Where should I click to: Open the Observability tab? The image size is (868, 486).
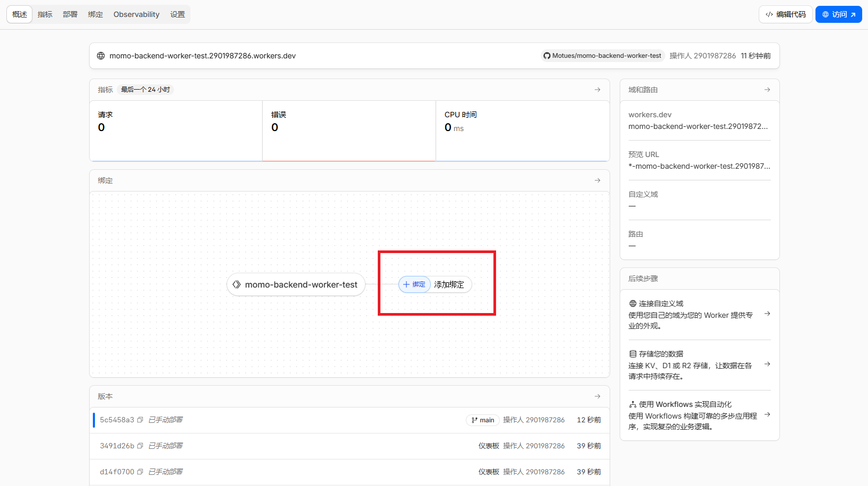point(136,14)
